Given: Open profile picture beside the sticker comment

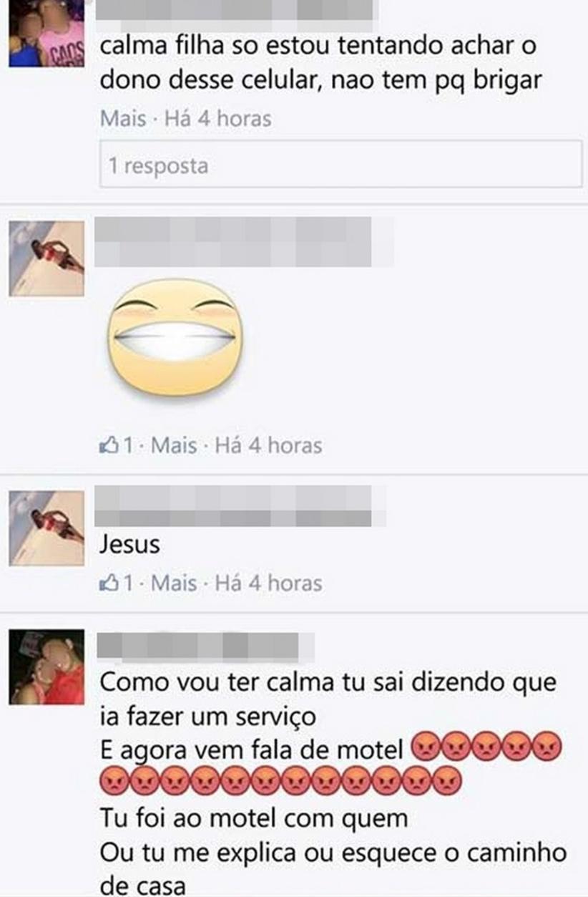Looking at the screenshot, I should click(46, 258).
